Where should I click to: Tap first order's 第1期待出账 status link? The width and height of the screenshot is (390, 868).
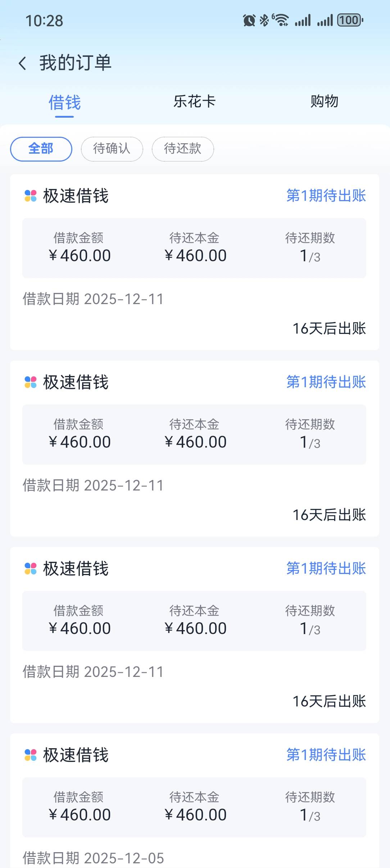[x=326, y=196]
